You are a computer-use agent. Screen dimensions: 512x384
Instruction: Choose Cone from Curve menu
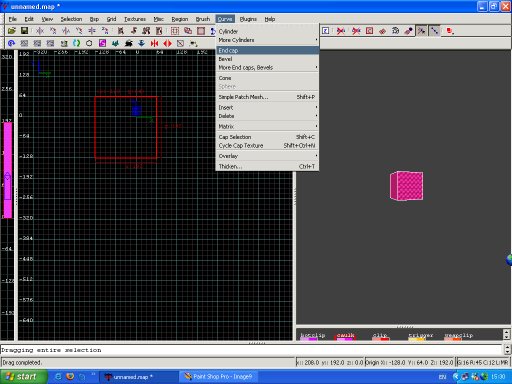[x=267, y=78]
